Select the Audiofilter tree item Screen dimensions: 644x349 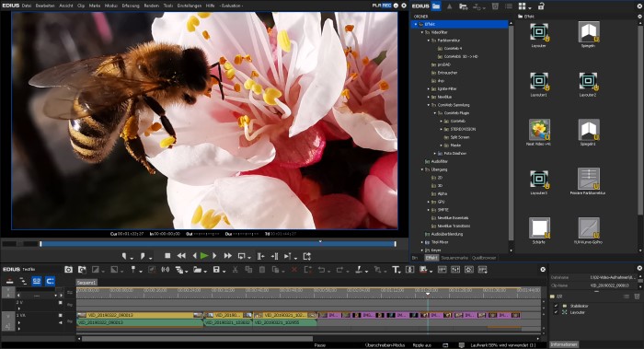click(436, 161)
